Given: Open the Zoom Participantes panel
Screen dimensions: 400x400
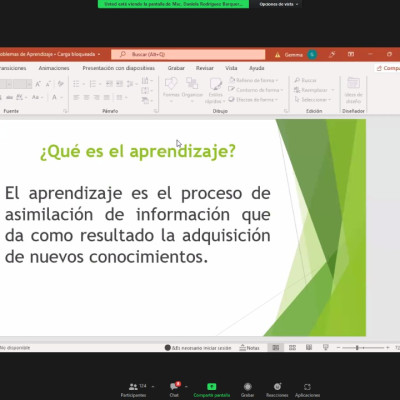Looking at the screenshot, I should (x=133, y=390).
